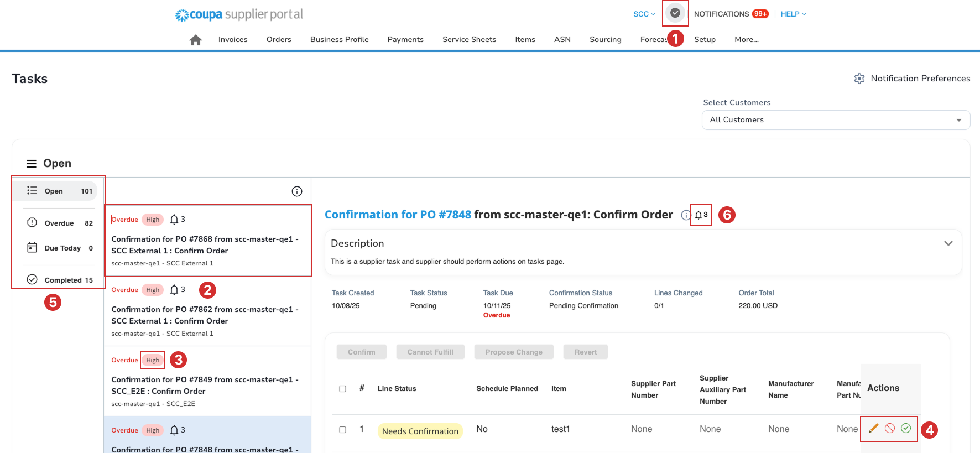
Task: Click the Revert button
Action: point(586,352)
